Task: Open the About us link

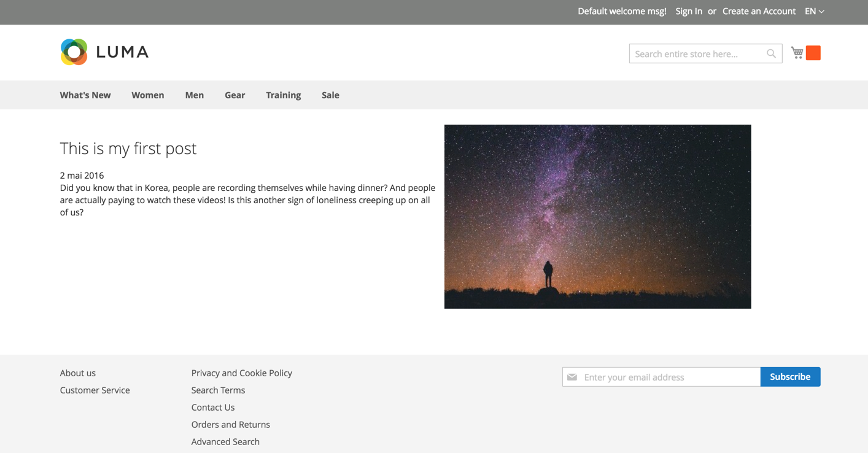Action: pyautogui.click(x=78, y=373)
